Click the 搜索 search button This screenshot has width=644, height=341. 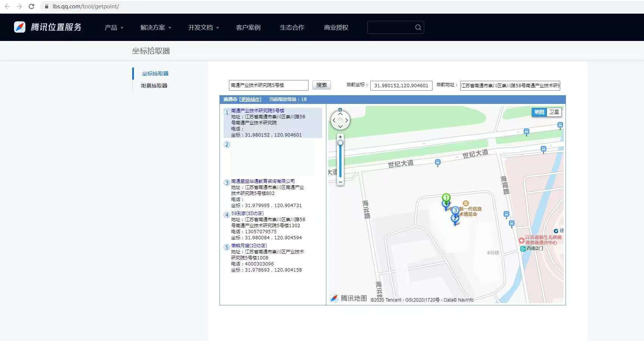[x=321, y=85]
